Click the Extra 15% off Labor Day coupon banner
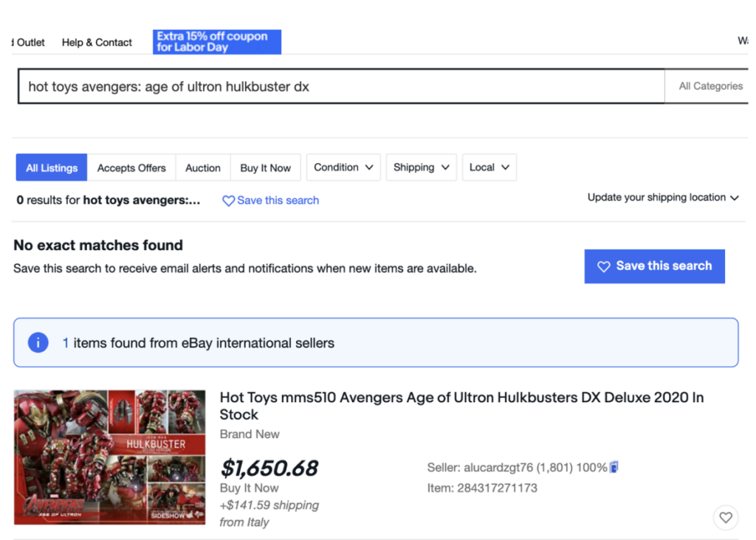Viewport: 756px width, 540px height. tap(216, 42)
